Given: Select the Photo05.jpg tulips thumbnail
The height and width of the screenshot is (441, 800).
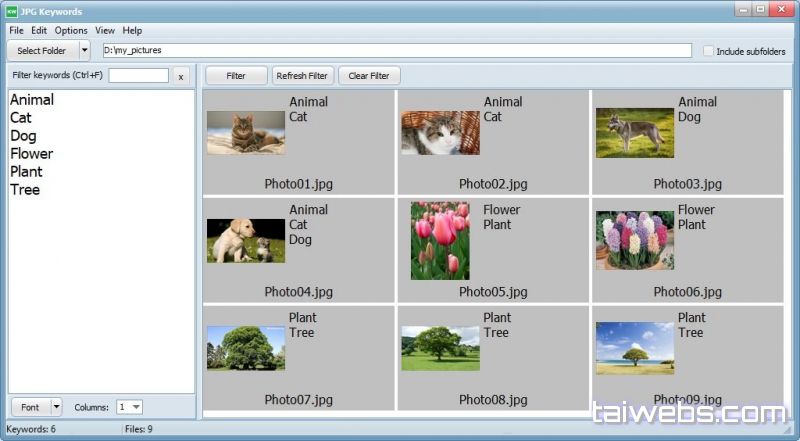Looking at the screenshot, I should tap(440, 240).
